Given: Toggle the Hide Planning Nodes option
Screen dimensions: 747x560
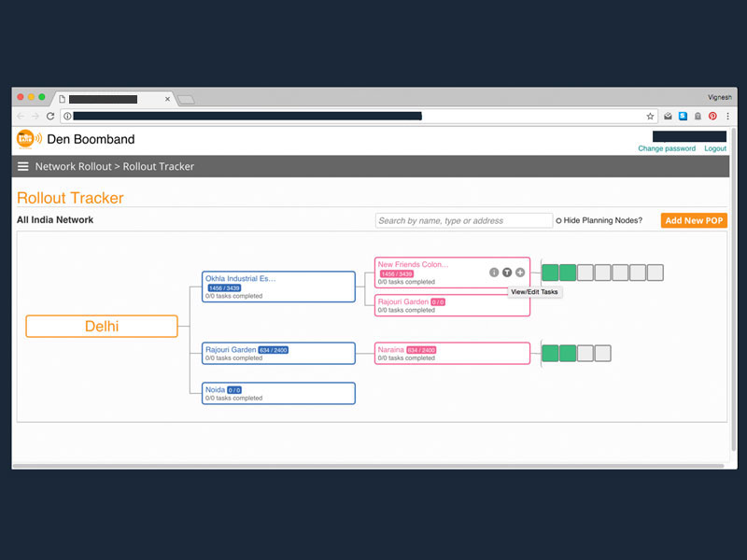Looking at the screenshot, I should pyautogui.click(x=559, y=221).
